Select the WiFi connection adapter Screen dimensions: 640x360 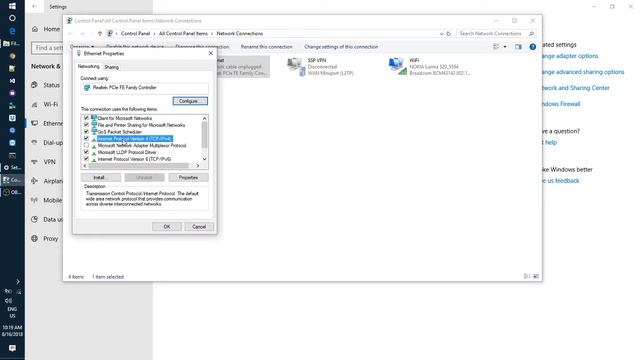(429, 67)
